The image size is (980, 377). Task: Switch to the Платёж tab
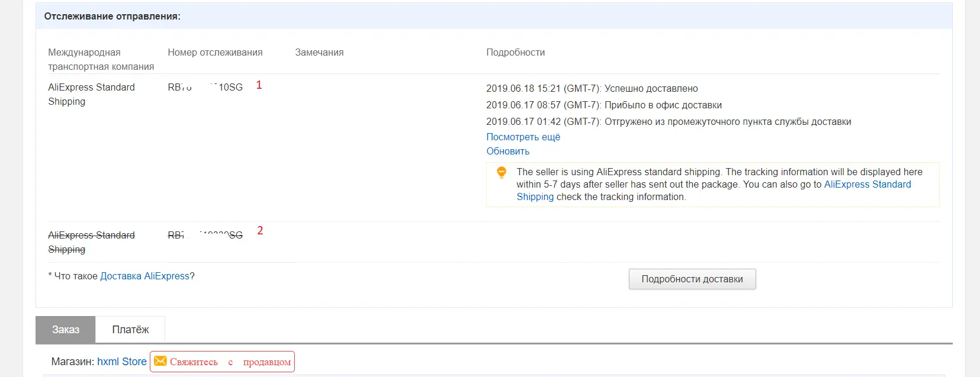click(x=130, y=330)
